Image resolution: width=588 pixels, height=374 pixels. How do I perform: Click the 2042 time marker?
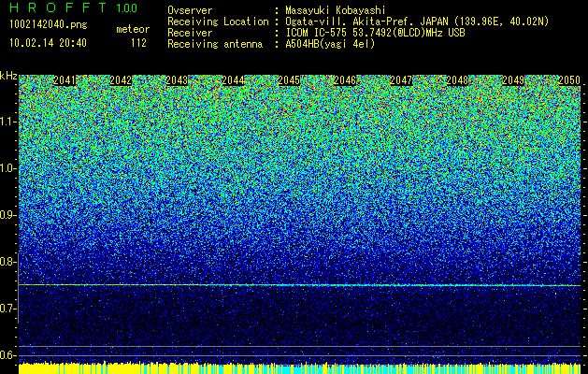pos(121,80)
